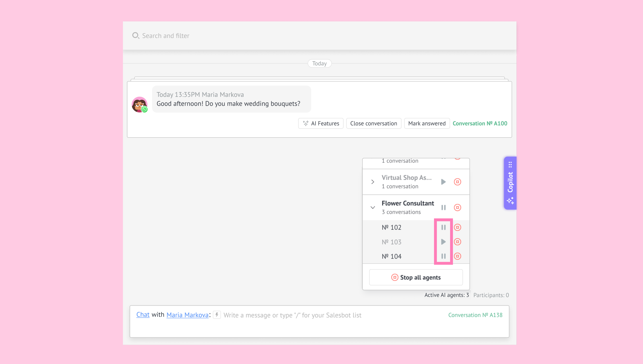Click the Chat link in composer

coord(143,315)
